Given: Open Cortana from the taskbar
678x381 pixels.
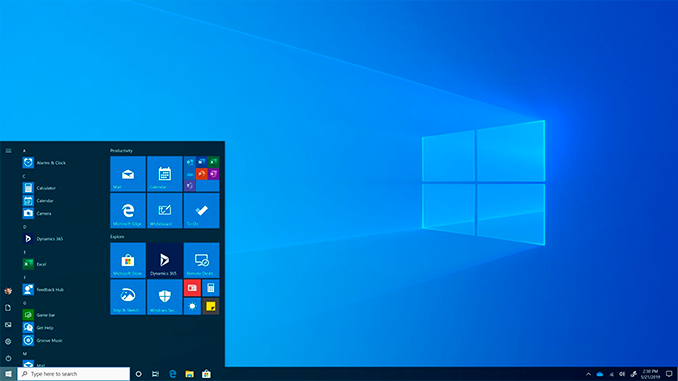Looking at the screenshot, I should point(138,374).
